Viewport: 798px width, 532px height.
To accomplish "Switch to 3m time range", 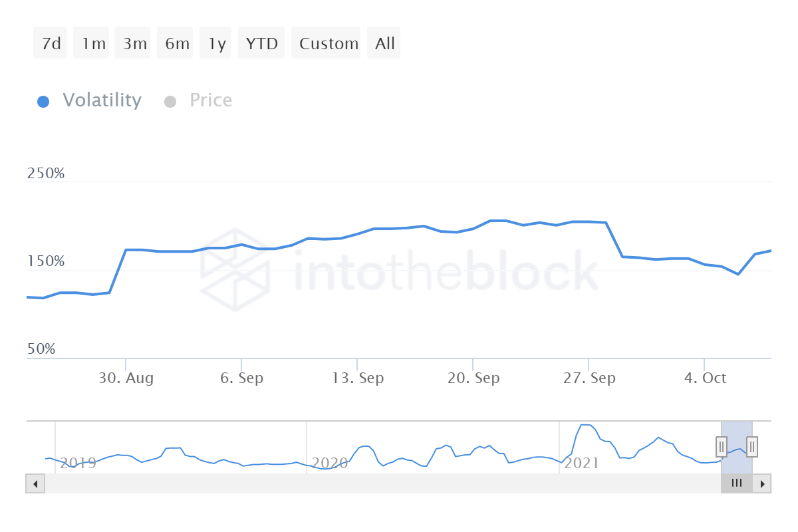I will (x=134, y=44).
